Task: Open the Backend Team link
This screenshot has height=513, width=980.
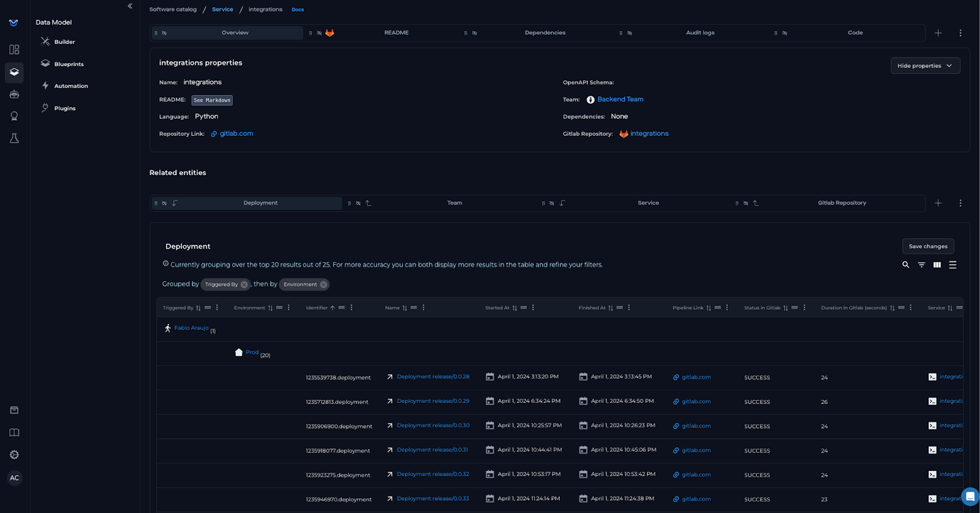Action: click(x=620, y=99)
